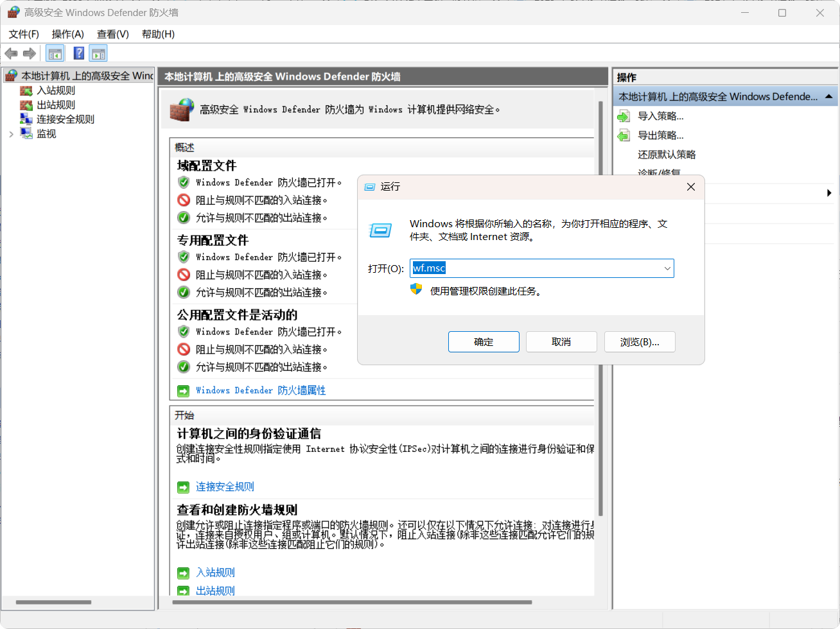Collapse the actions pane section header arrow

[x=829, y=96]
